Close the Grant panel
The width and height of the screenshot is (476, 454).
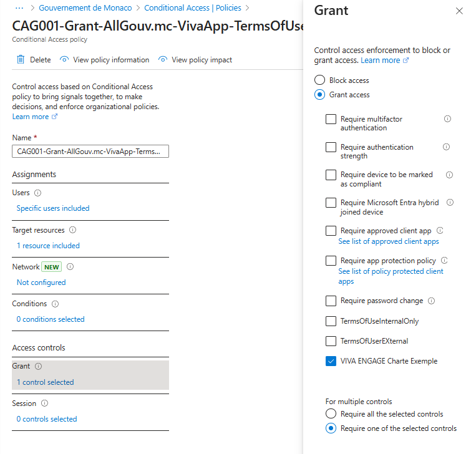click(x=460, y=11)
